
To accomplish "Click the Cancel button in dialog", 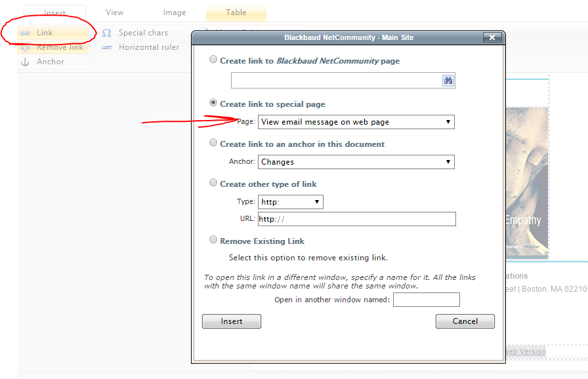I will (x=465, y=321).
